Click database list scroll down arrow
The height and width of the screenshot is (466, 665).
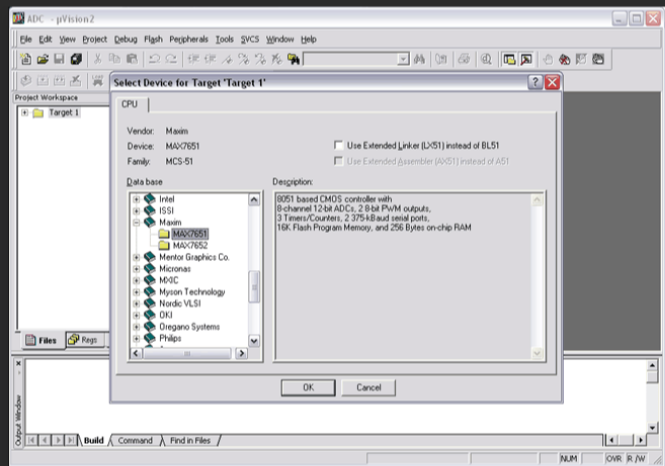tap(254, 340)
